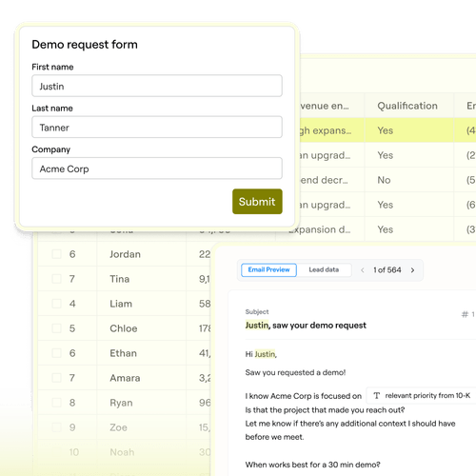476x476 pixels.
Task: Tick the checkbox in the Ethan row
Action: (56, 353)
